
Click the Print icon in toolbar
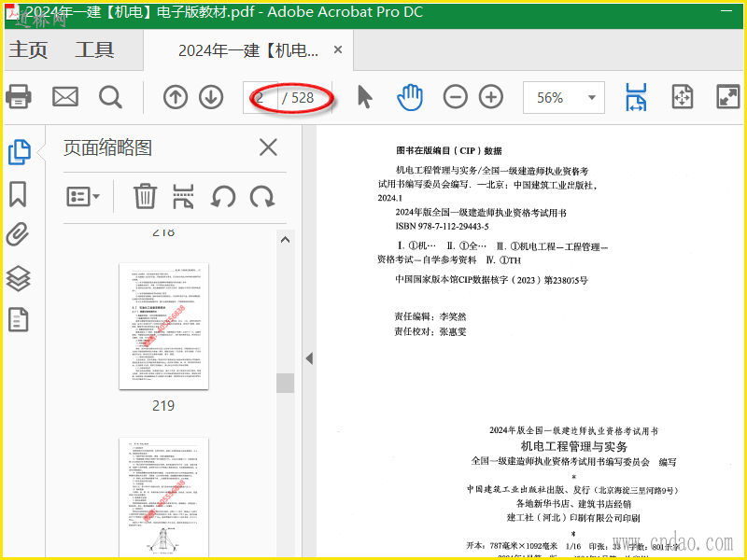[x=19, y=97]
